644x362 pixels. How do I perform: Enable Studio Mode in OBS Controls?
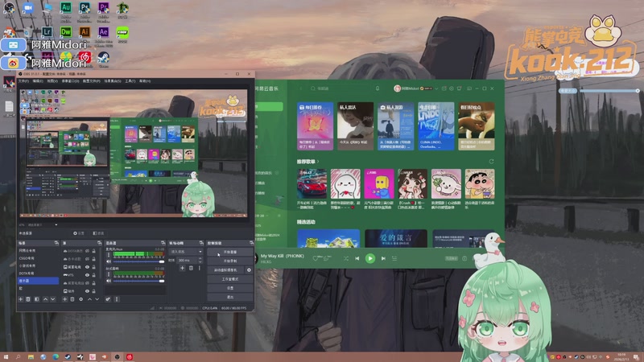click(x=230, y=279)
